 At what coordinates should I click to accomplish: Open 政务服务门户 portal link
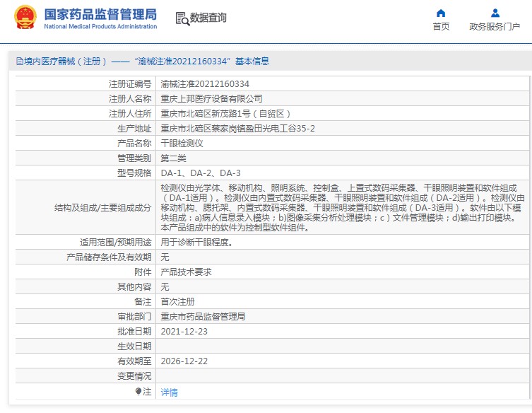click(x=495, y=26)
